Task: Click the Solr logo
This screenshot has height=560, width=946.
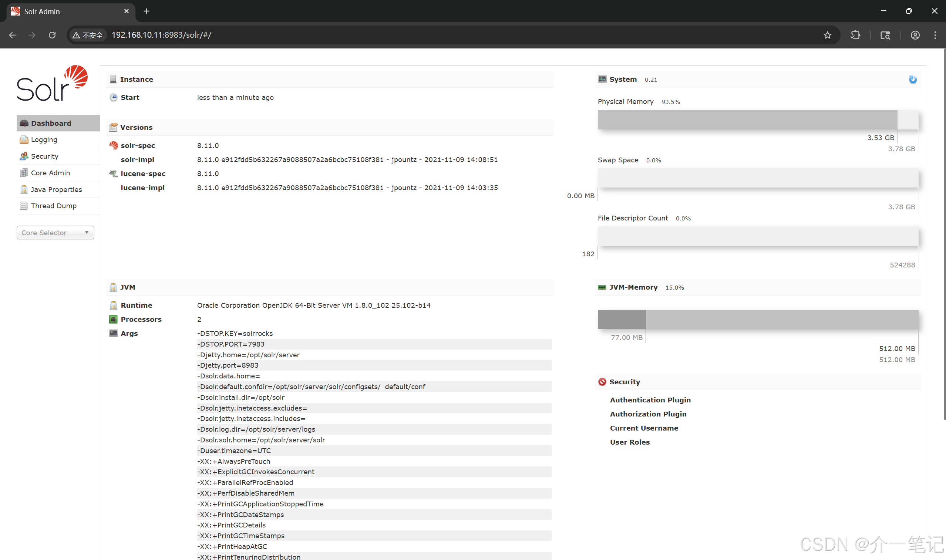Action: [52, 83]
